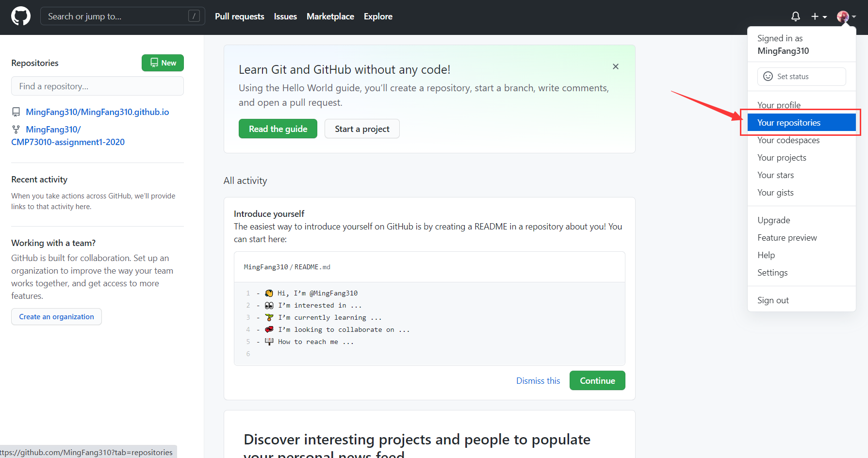The height and width of the screenshot is (458, 868).
Task: Open Help from the user menu
Action: [802, 255]
